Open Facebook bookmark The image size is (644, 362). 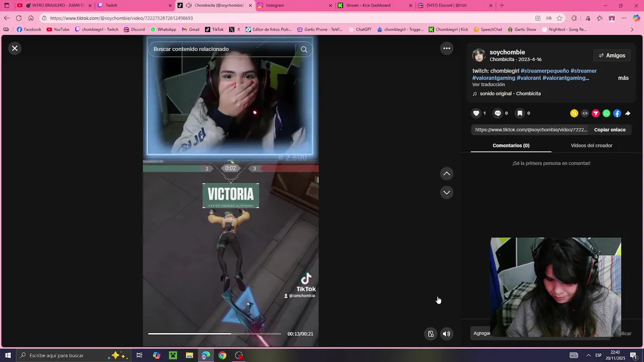pos(29,30)
